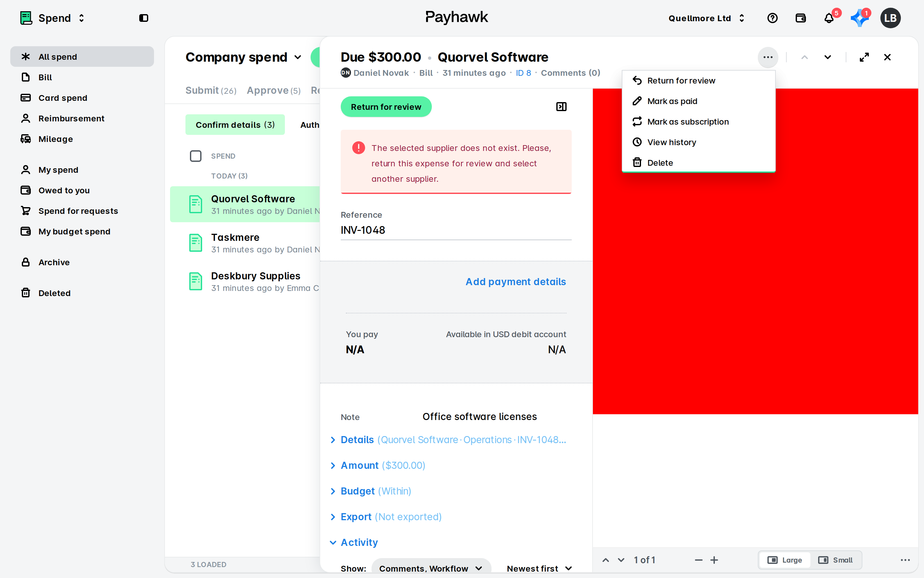The image size is (924, 578).
Task: Tick the SPEND select-all checkbox
Action: (195, 156)
